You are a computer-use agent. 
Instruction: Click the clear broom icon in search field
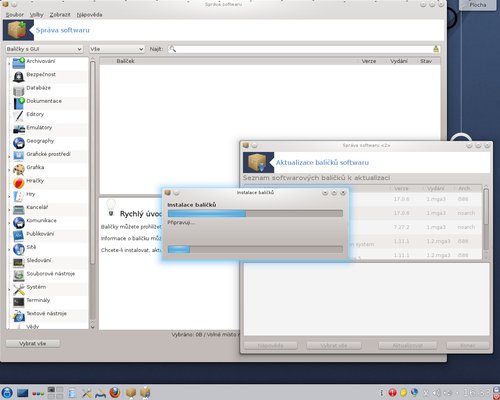coord(436,49)
